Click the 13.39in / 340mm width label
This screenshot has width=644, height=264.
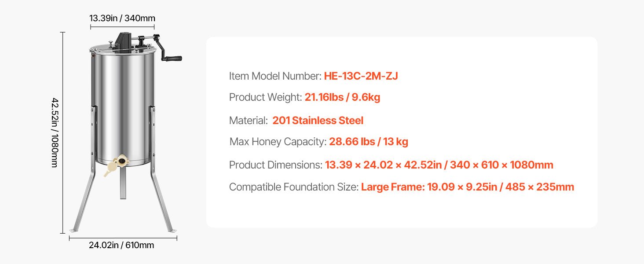pos(122,18)
